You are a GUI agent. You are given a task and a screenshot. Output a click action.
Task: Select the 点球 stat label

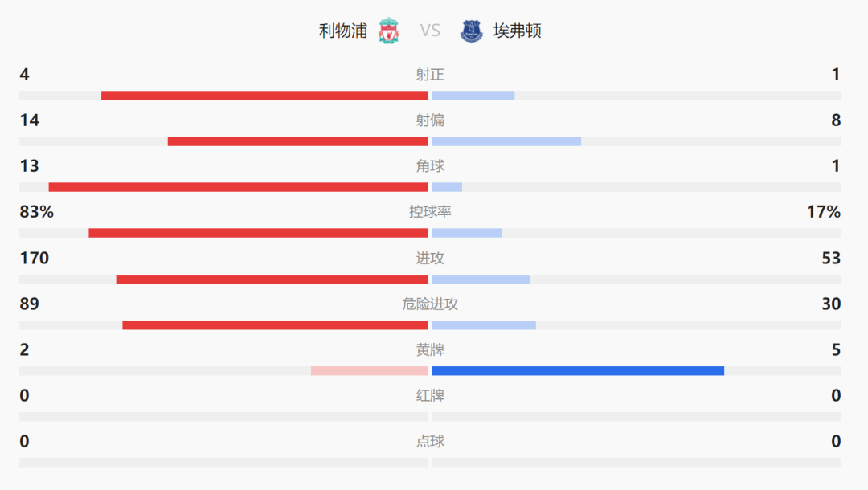point(430,442)
